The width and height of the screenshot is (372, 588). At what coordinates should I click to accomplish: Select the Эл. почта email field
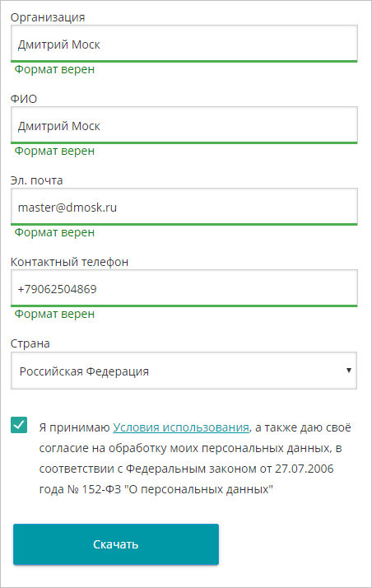(x=184, y=207)
